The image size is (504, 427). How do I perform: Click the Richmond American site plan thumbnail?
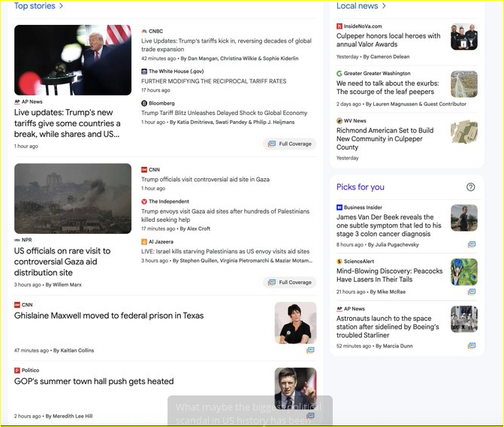pyautogui.click(x=464, y=132)
